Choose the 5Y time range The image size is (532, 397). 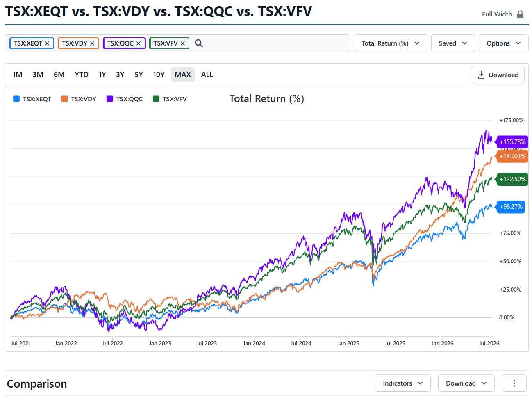(x=139, y=75)
